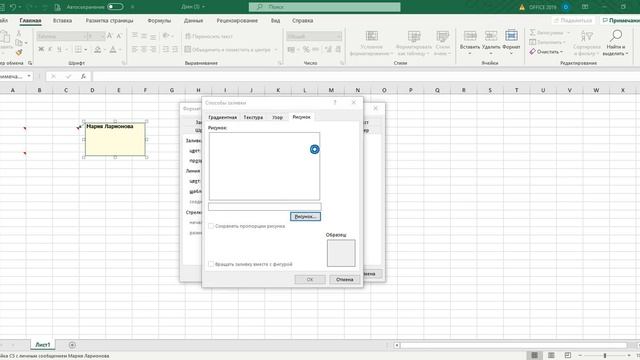Click the Удалить cells icon
The width and height of the screenshot is (640, 360).
point(491,36)
